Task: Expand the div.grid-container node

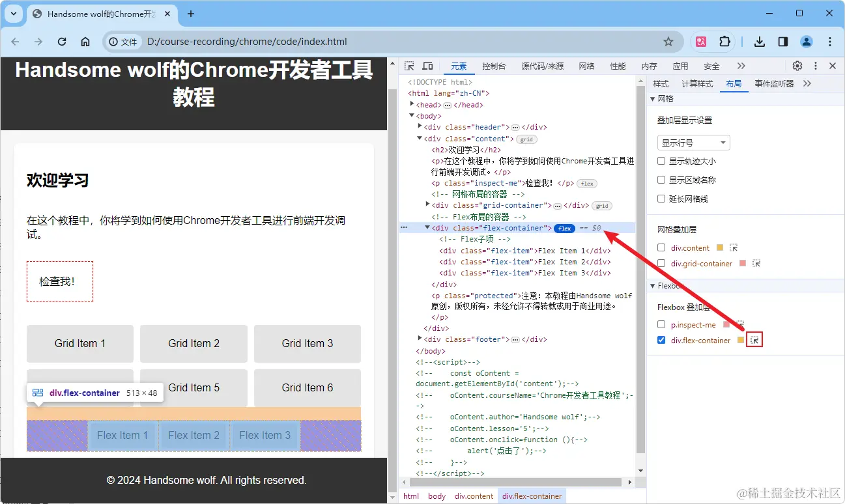Action: (427, 205)
